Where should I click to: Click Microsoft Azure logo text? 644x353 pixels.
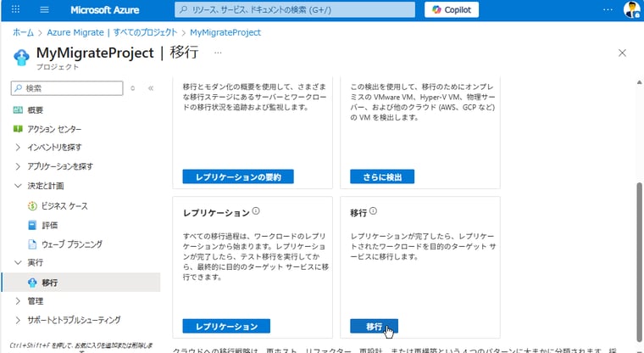[x=105, y=10]
